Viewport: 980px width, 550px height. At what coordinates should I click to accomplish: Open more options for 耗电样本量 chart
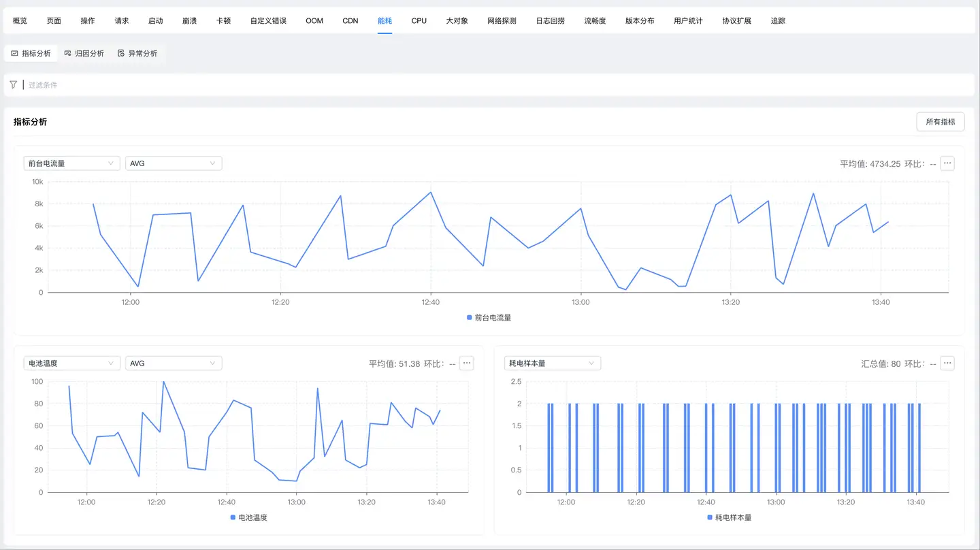point(947,363)
